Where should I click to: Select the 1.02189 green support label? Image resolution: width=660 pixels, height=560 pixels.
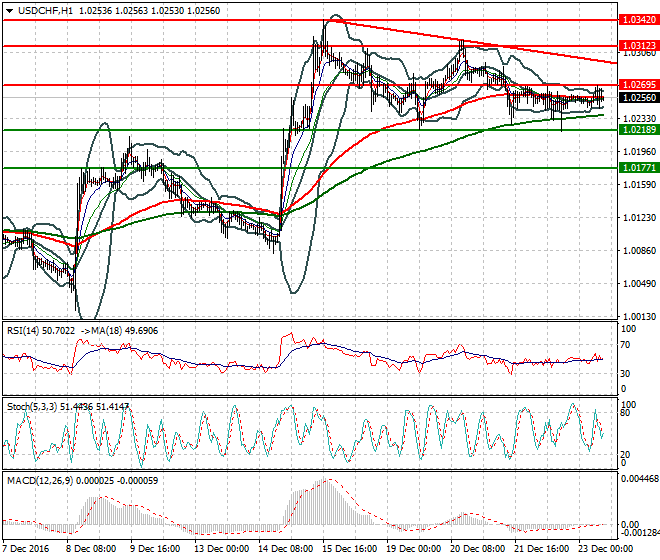point(639,130)
